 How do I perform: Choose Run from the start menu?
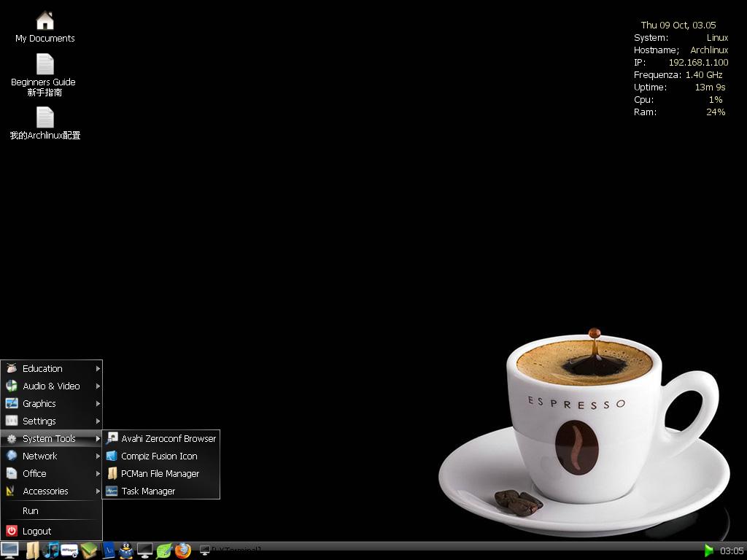coord(52,511)
